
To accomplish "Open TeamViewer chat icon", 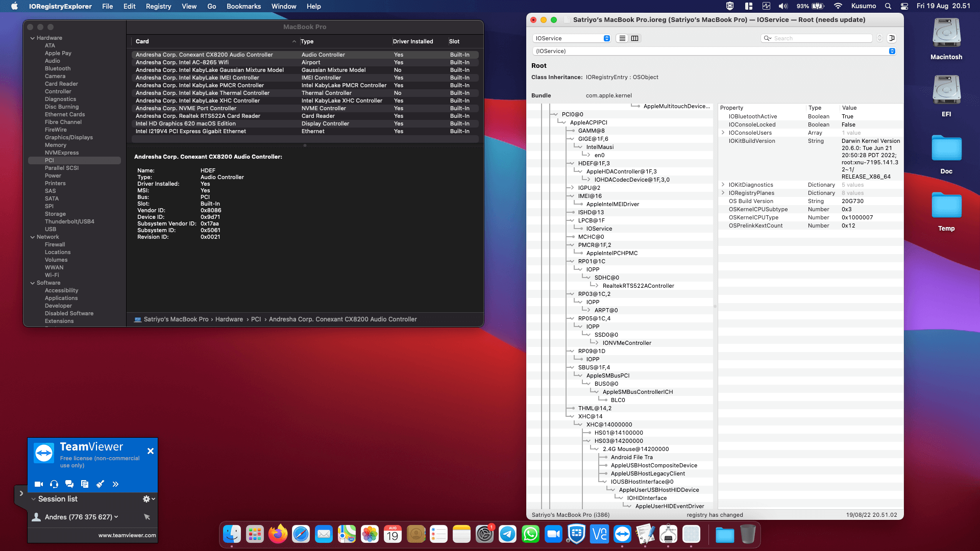I will (x=69, y=484).
